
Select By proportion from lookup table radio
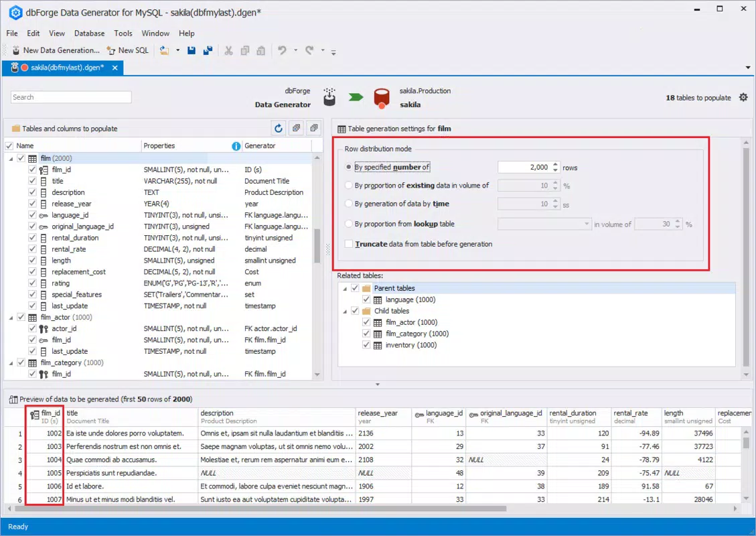349,224
